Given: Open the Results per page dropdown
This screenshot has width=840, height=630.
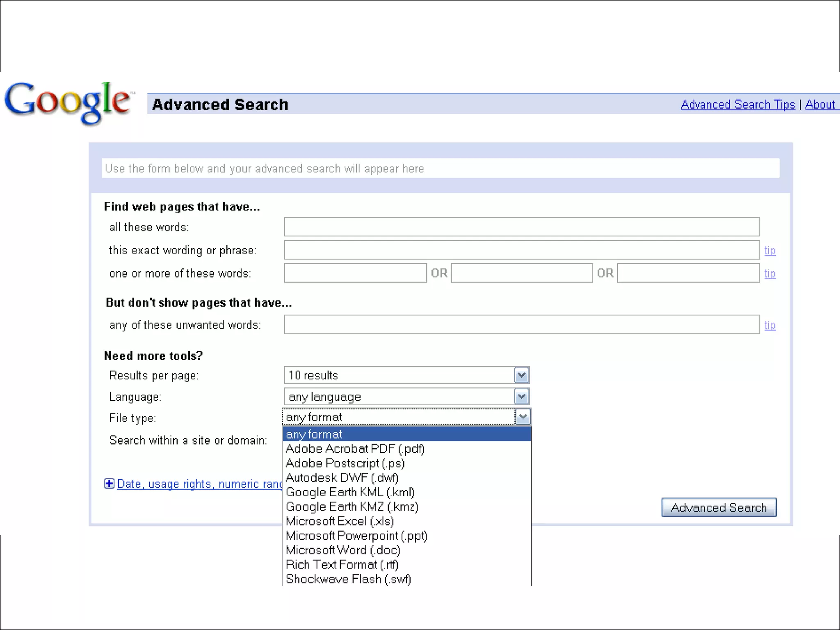Looking at the screenshot, I should 521,375.
